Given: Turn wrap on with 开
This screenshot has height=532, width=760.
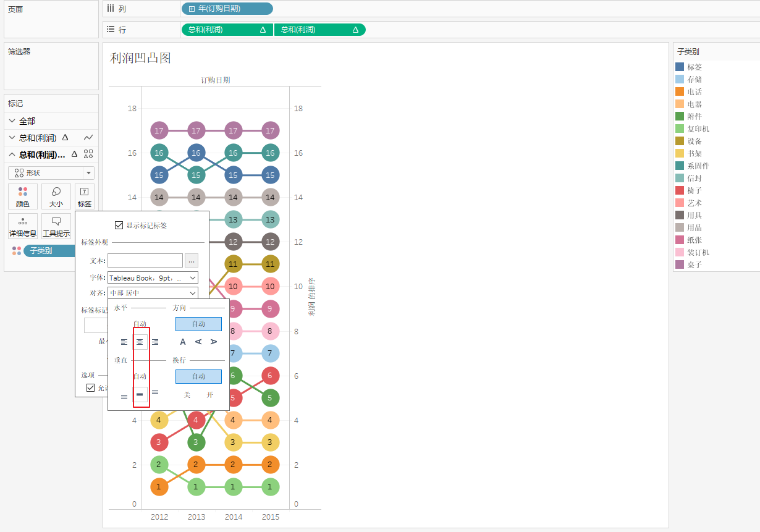Looking at the screenshot, I should [x=210, y=395].
